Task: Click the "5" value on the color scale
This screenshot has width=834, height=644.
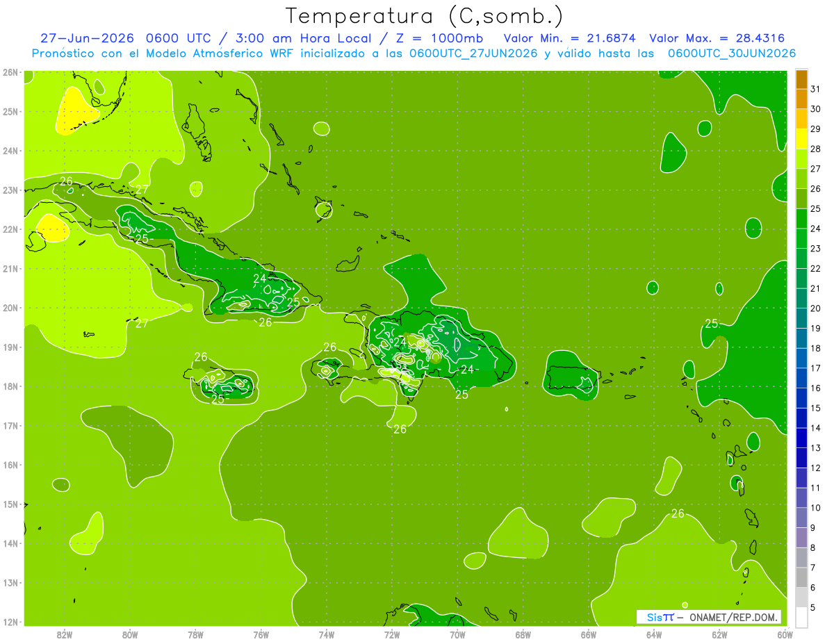Action: 813,607
